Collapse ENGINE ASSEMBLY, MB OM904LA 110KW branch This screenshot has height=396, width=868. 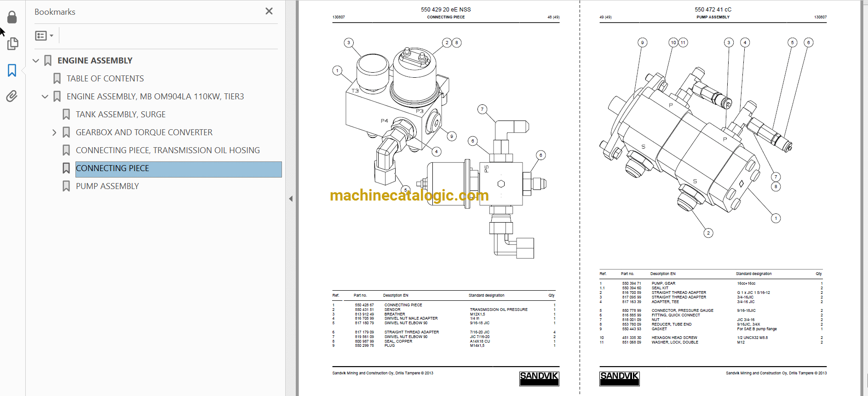coord(45,97)
